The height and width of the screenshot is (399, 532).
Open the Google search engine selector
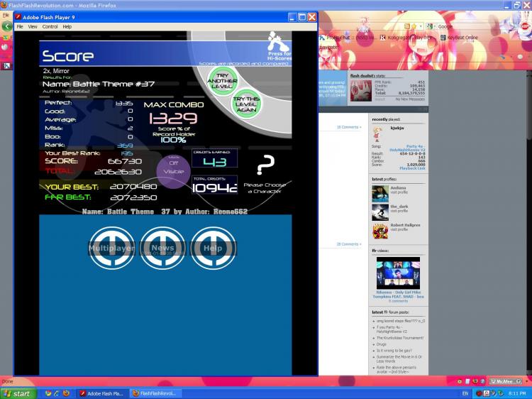[x=431, y=26]
